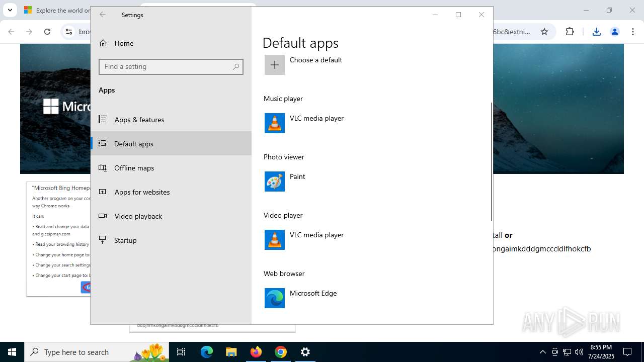644x362 pixels.
Task: Click the Choose a default label
Action: coord(316,60)
